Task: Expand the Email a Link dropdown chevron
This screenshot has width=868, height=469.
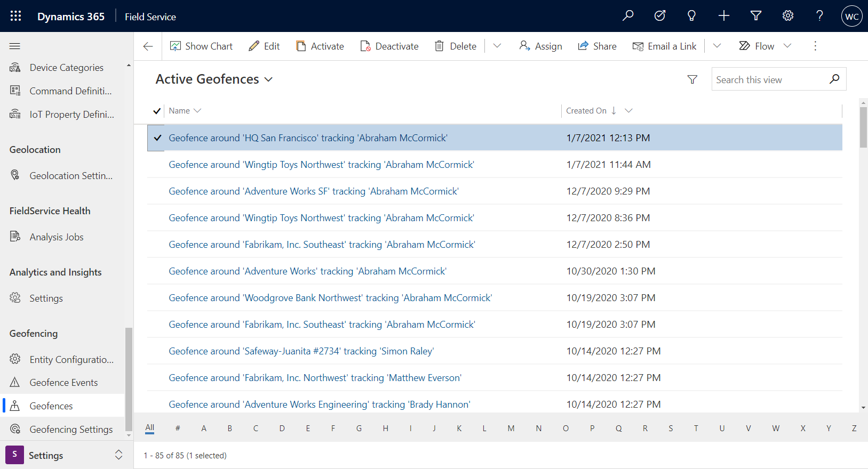Action: click(717, 46)
